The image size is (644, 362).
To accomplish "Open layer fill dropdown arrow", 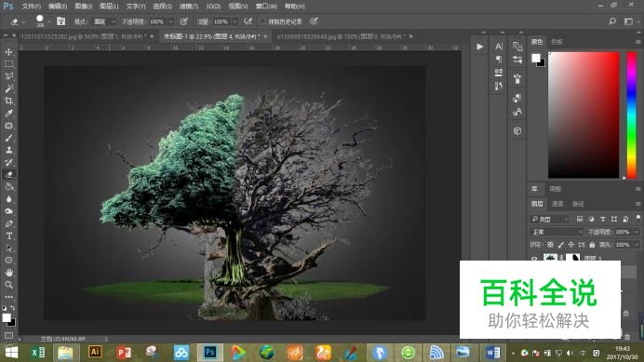I will (x=637, y=245).
